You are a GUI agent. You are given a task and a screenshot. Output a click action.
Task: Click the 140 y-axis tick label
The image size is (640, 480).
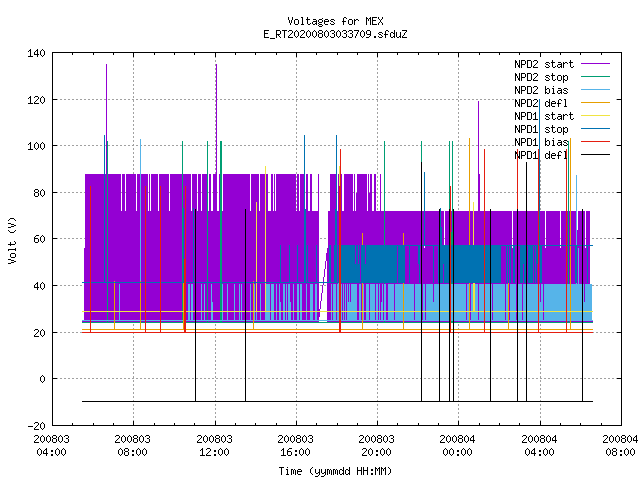[x=36, y=53]
